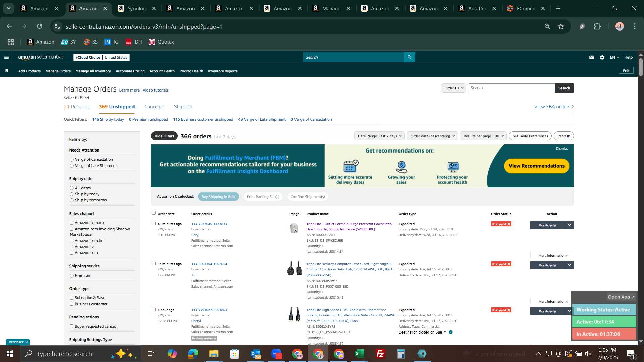Reload the page with browser refresh icon
Viewport: 644px width, 362px height.
(40, 26)
